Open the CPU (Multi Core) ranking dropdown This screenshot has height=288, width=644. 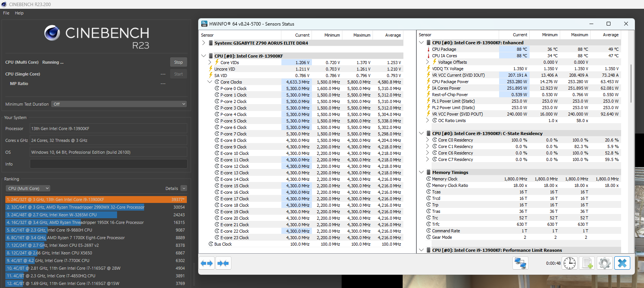click(28, 188)
